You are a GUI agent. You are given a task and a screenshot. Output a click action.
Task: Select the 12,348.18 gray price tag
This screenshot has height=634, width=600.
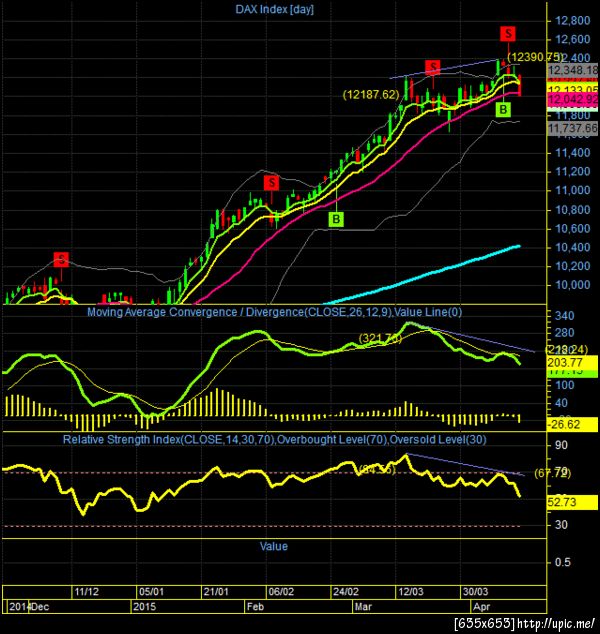[573, 70]
